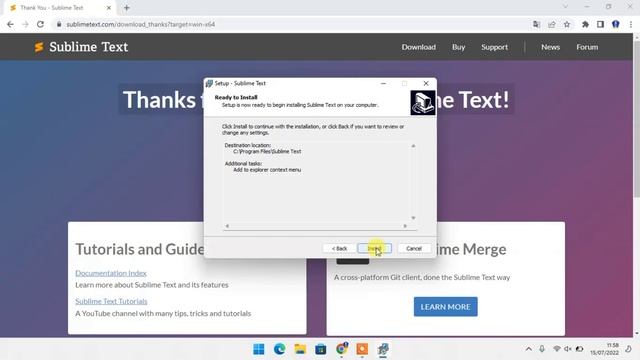This screenshot has width=640, height=360.
Task: Click the destination path C:\Program Files\Sublime Text
Action: point(267,151)
